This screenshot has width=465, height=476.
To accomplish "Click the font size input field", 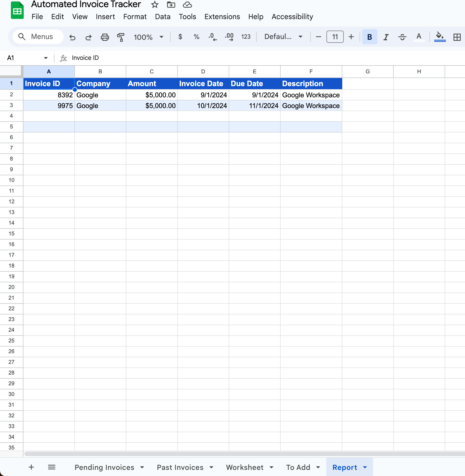I will click(x=335, y=37).
